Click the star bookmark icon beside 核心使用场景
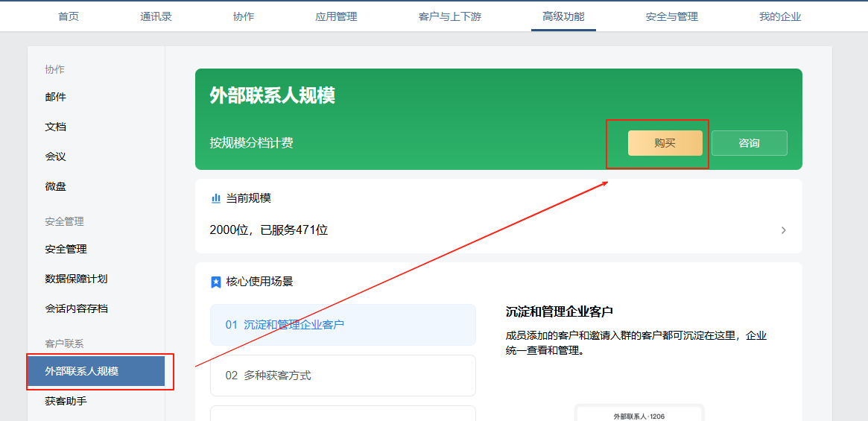 tap(216, 282)
